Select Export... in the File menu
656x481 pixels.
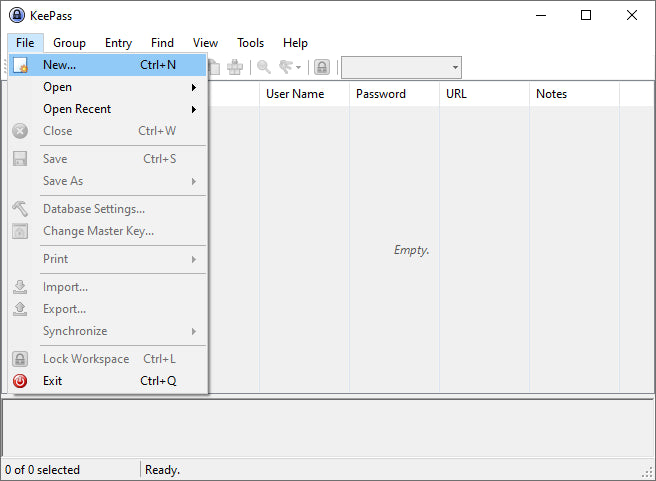tap(108, 309)
